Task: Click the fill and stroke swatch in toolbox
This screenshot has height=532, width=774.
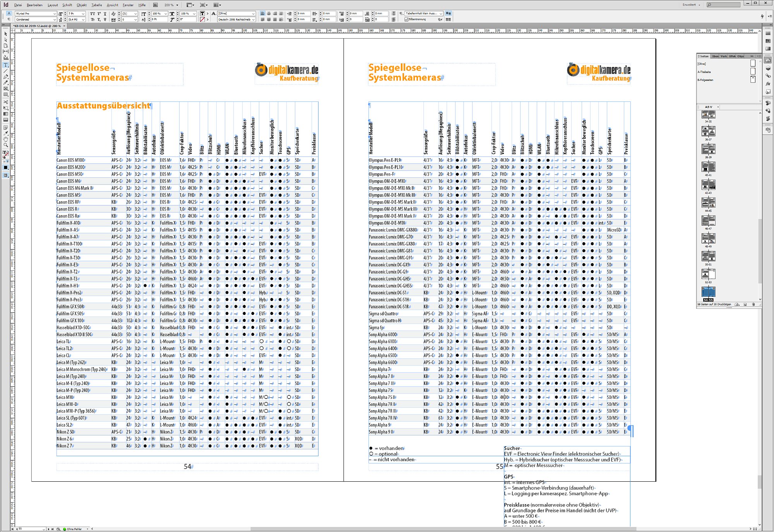Action: click(5, 154)
